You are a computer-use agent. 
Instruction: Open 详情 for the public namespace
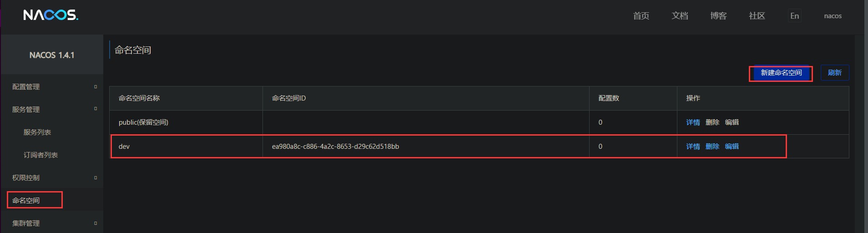click(x=693, y=122)
